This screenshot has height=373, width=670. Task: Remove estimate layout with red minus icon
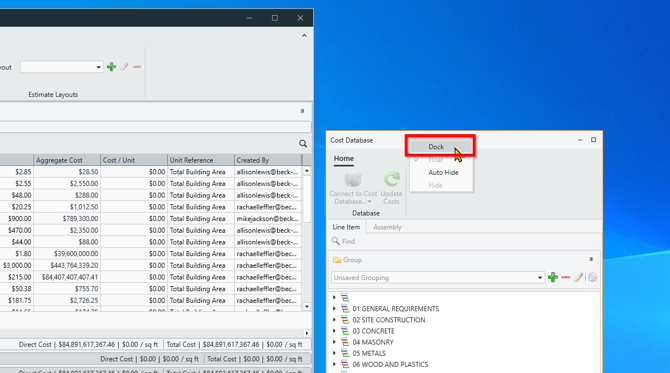pos(137,67)
